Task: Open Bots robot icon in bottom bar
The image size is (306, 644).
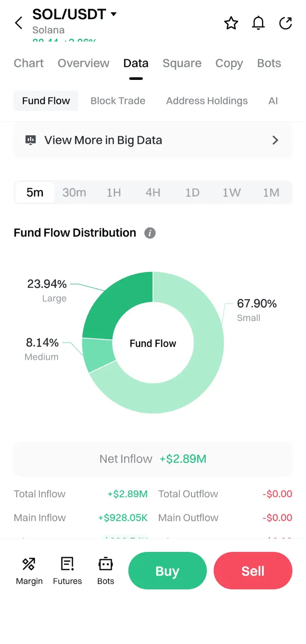Action: click(x=106, y=564)
